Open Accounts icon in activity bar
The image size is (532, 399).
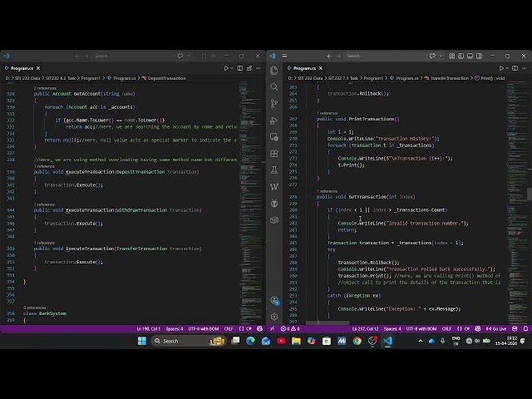point(274,300)
